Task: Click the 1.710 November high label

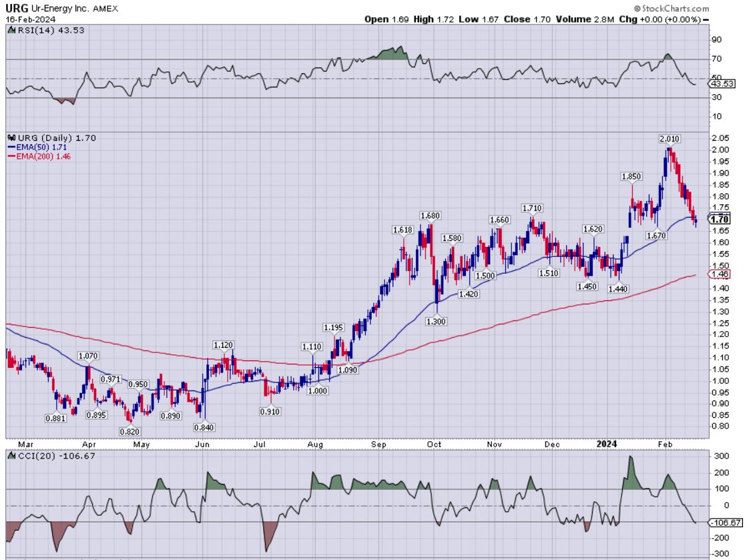Action: (x=531, y=208)
